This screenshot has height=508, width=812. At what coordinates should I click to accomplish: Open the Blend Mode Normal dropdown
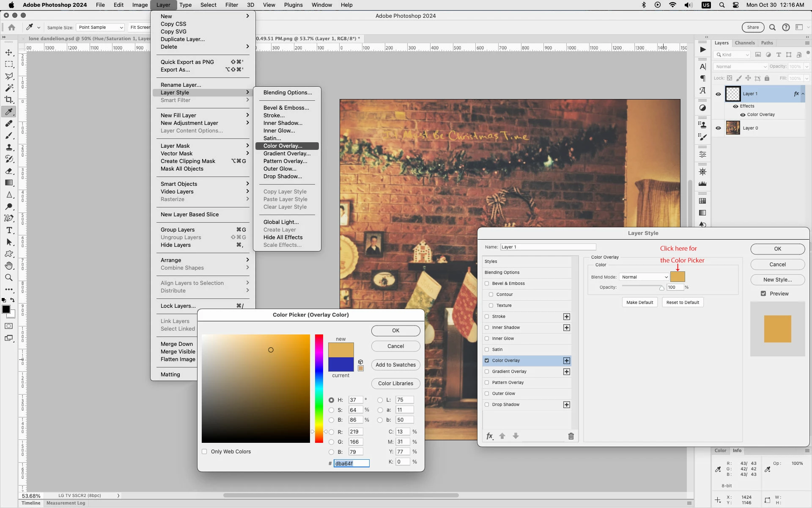click(x=644, y=277)
